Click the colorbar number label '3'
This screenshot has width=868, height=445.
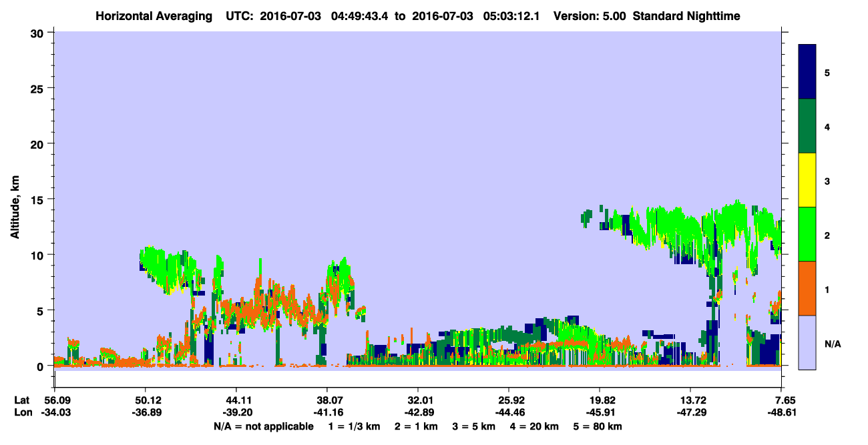point(827,181)
